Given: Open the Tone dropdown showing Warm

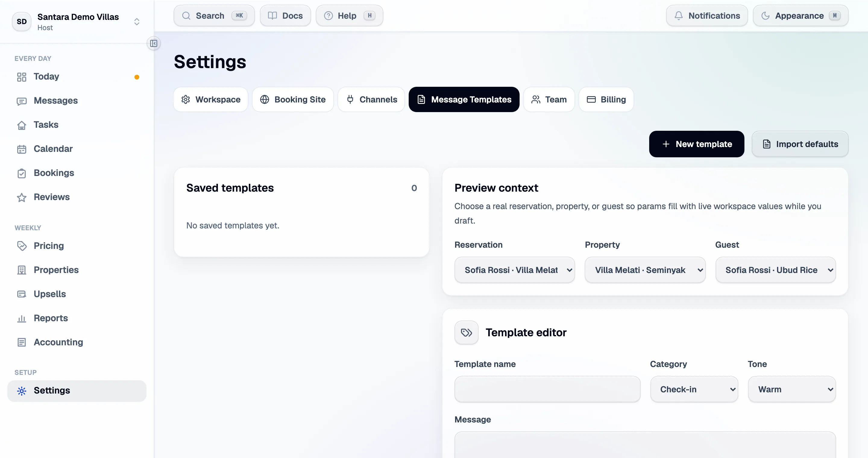Looking at the screenshot, I should point(792,389).
